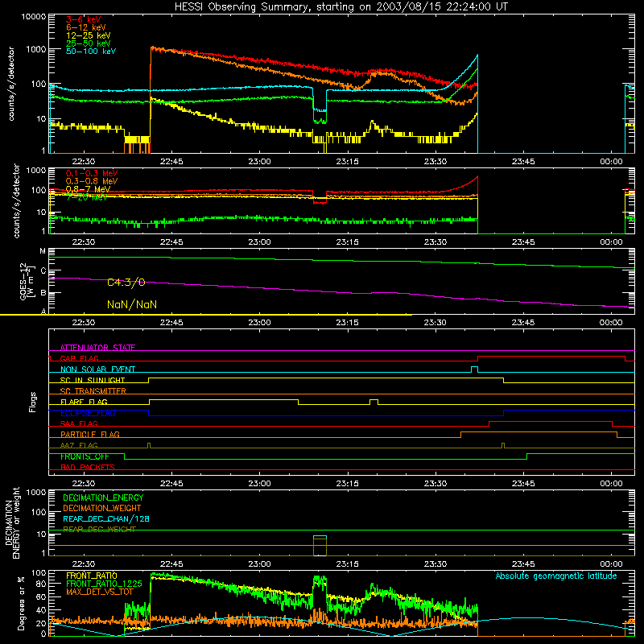
Task: Click the NON_SOLAR_EVENT flag label
Action: (x=97, y=369)
